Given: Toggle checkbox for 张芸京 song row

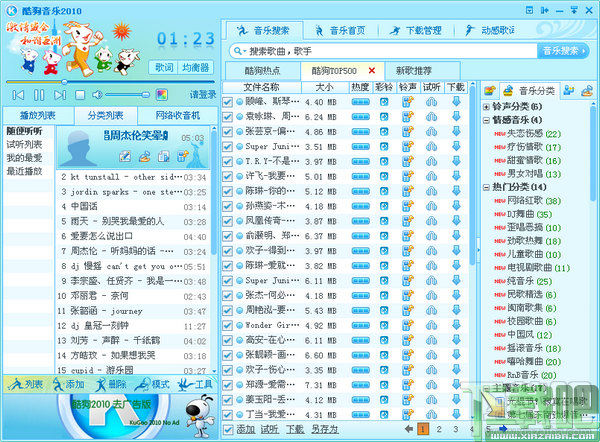Looking at the screenshot, I should coord(227,132).
